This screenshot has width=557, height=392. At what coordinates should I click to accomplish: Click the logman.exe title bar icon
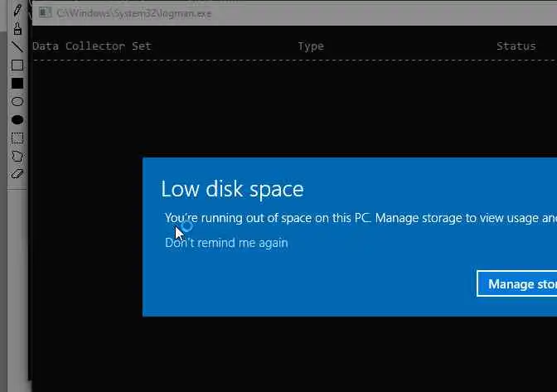[43, 12]
